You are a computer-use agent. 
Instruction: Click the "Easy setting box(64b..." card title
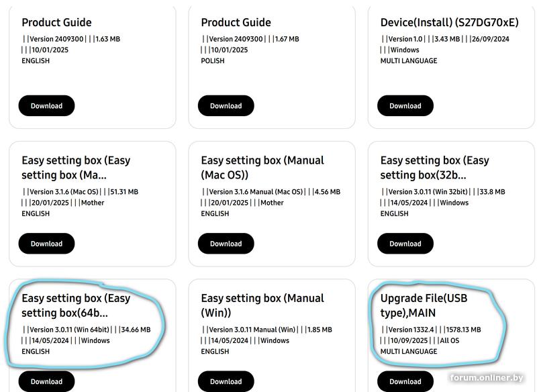(x=76, y=305)
